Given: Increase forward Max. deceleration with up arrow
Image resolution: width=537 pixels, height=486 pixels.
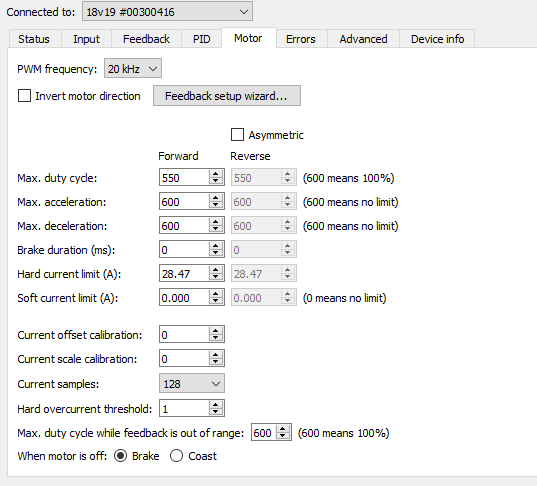Looking at the screenshot, I should pos(215,222).
